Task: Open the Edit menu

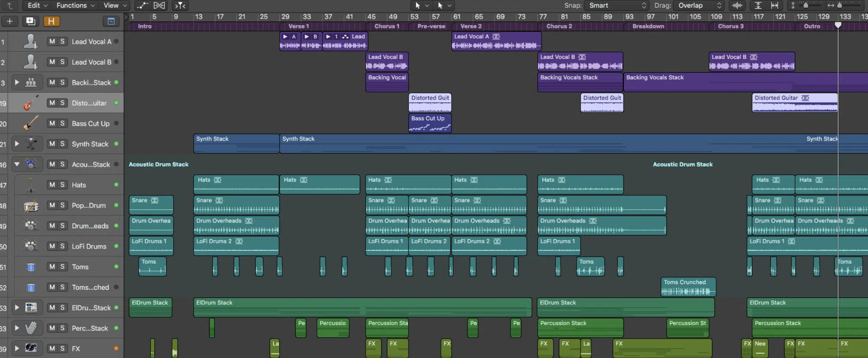Action: tap(38, 6)
